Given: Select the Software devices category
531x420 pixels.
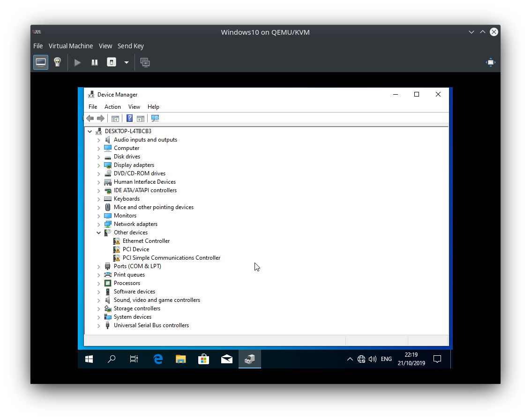Looking at the screenshot, I should (135, 292).
